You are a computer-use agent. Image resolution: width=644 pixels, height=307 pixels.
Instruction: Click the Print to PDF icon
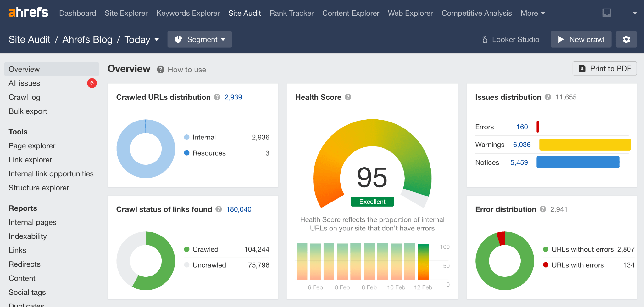pos(583,68)
